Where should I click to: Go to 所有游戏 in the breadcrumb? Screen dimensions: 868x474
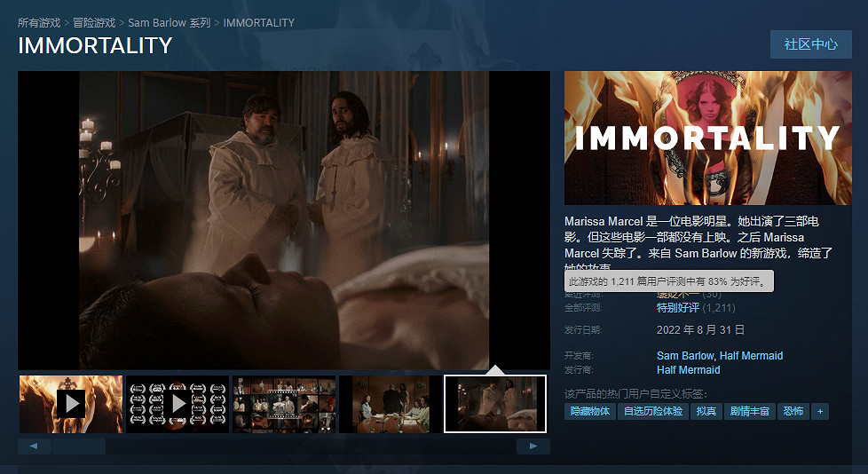point(39,22)
